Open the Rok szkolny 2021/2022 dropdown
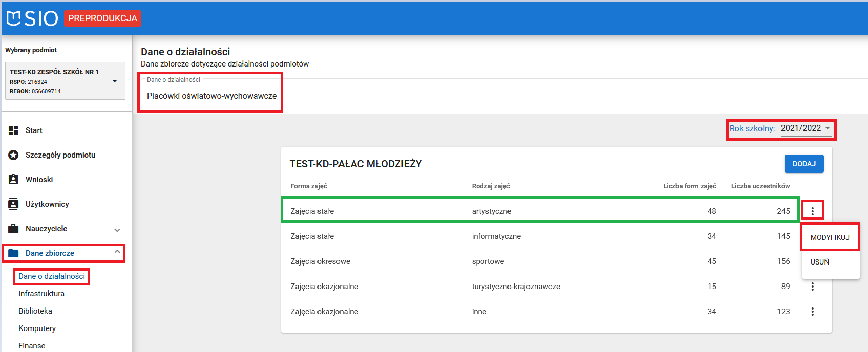The height and width of the screenshot is (352, 868). (x=805, y=129)
